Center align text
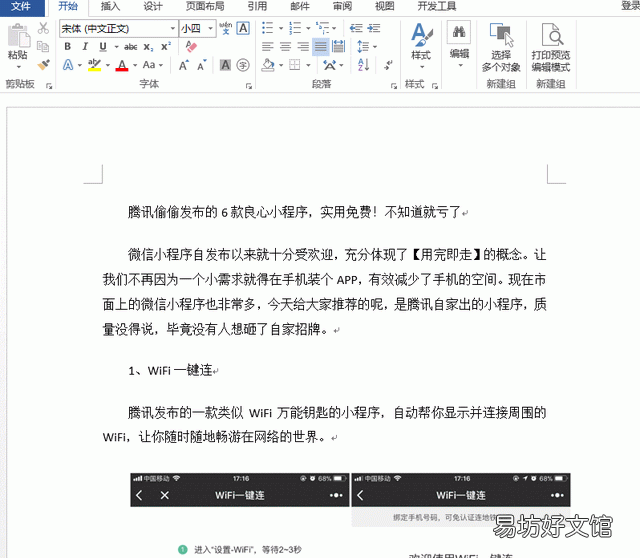Viewport: 640px width, 558px height. tap(285, 47)
